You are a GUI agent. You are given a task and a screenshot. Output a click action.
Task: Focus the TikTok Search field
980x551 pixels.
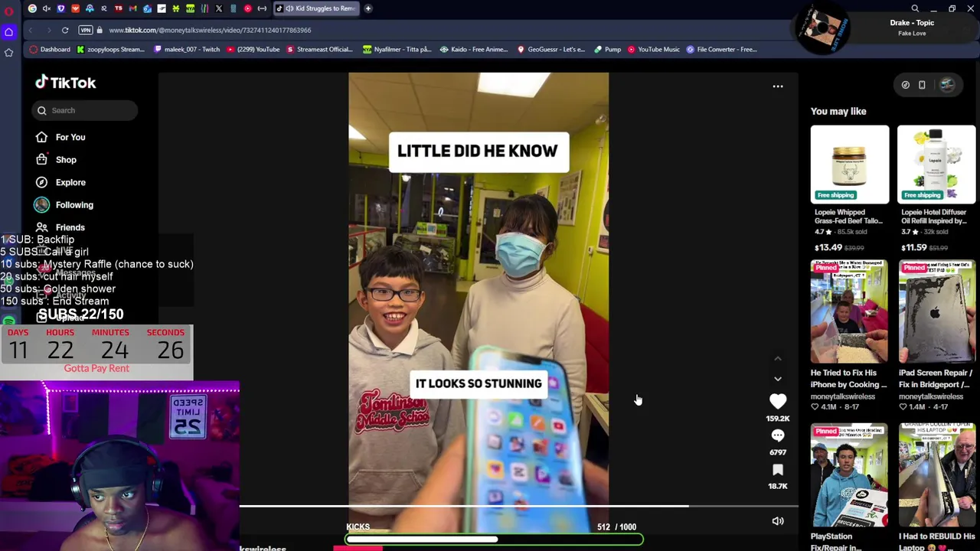(x=85, y=110)
